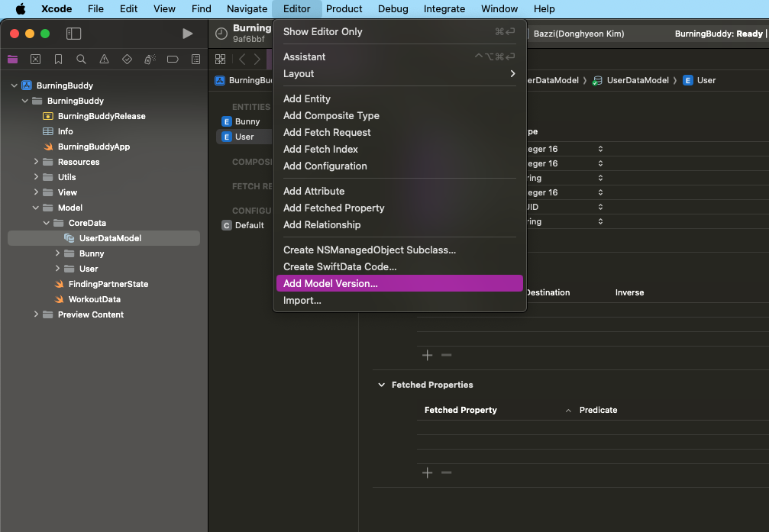This screenshot has width=769, height=532.
Task: Expand the Bunny folder under CoreData
Action: point(57,253)
